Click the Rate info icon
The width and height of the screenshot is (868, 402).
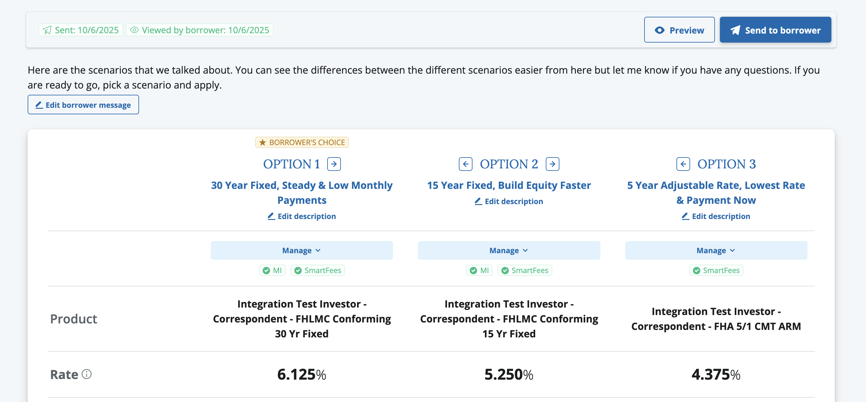tap(87, 374)
